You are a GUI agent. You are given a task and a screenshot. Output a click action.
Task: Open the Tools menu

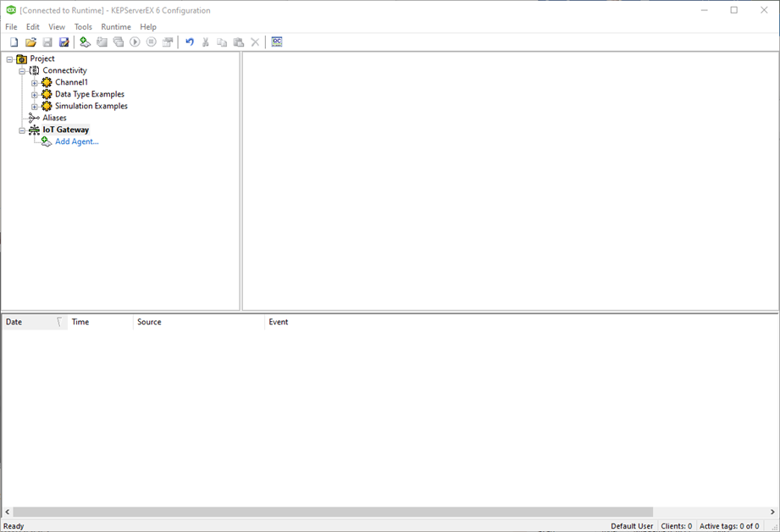tap(83, 27)
